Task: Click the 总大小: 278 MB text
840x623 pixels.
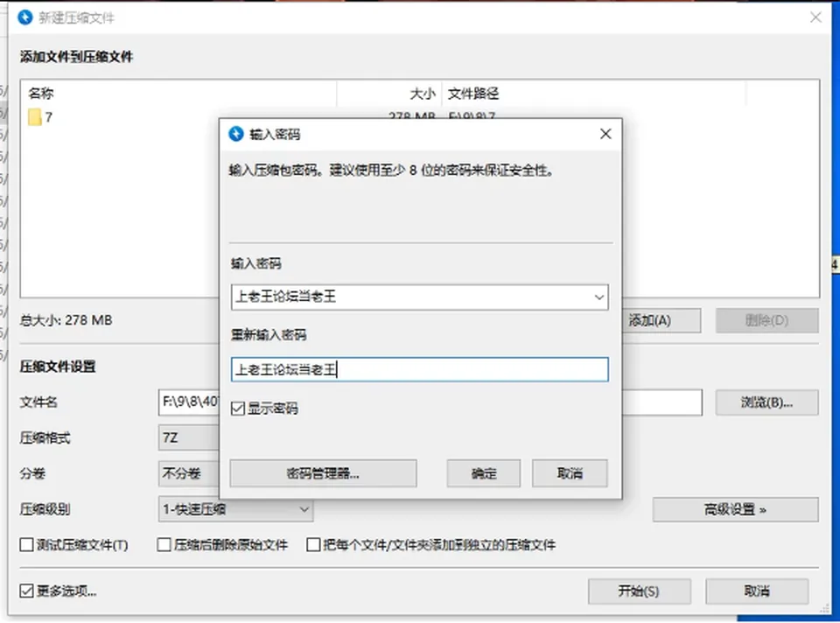Action: [x=66, y=320]
